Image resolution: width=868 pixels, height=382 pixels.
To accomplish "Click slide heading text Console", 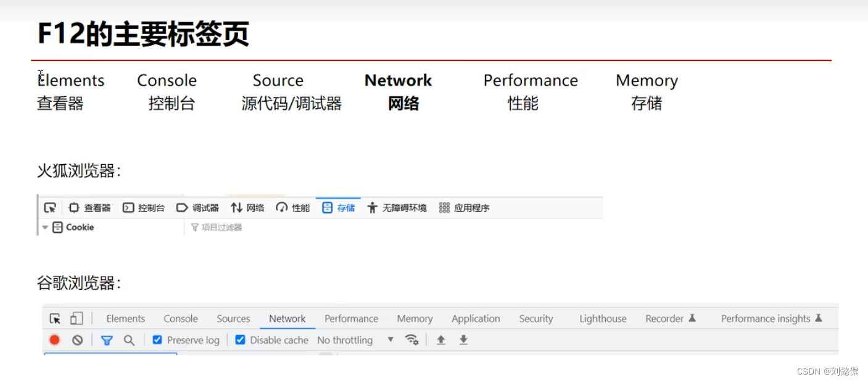I will point(167,80).
